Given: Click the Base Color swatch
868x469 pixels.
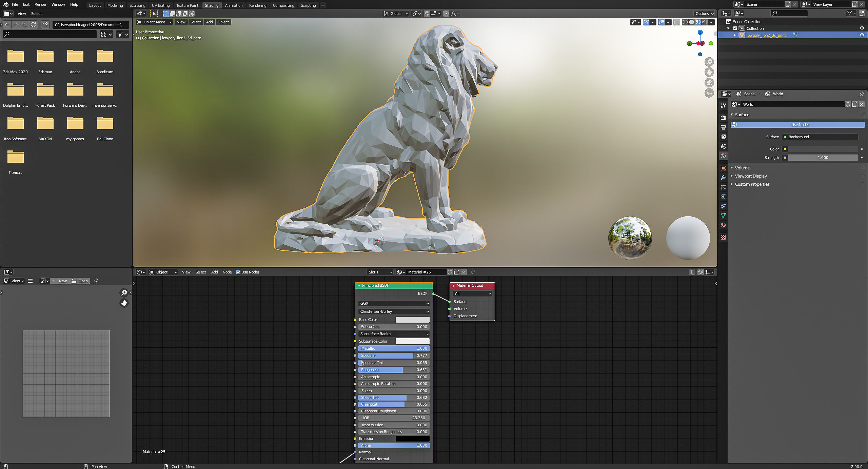Looking at the screenshot, I should (x=412, y=320).
